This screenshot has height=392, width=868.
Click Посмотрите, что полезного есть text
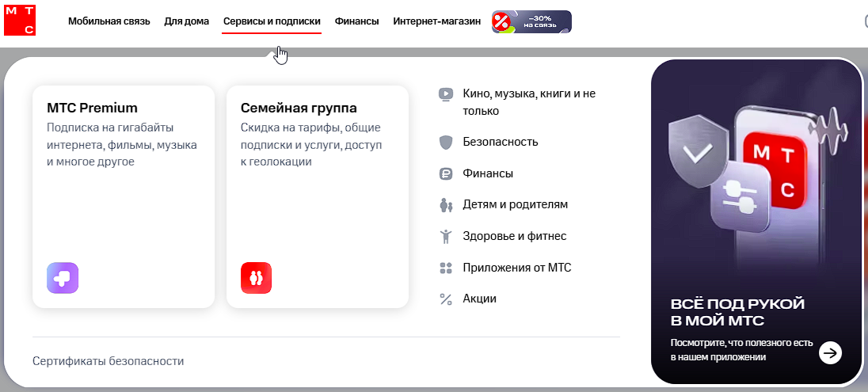tap(741, 350)
